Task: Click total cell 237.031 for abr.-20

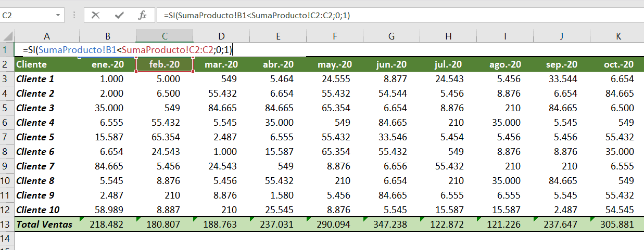Action: pos(278,225)
